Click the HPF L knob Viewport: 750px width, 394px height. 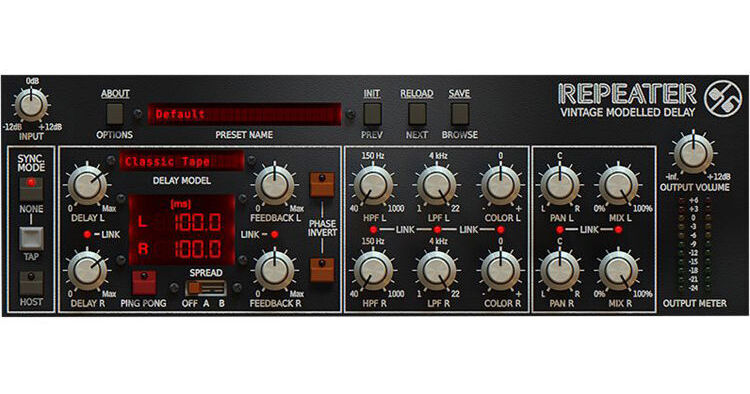click(373, 186)
